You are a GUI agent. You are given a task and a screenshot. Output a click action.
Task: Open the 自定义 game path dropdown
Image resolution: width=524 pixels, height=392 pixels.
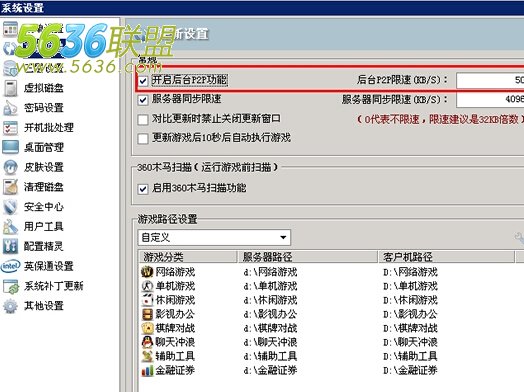214,238
